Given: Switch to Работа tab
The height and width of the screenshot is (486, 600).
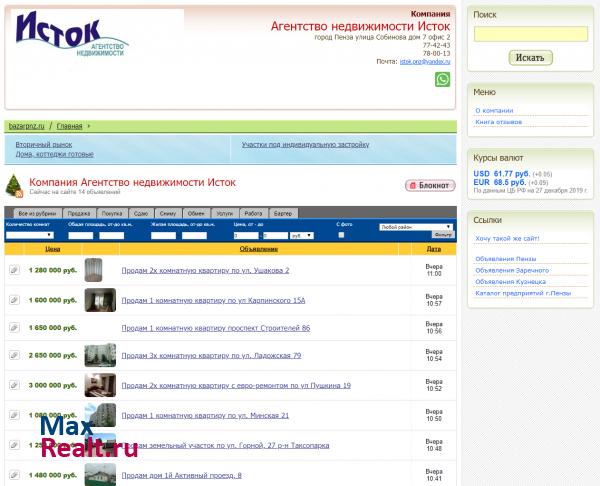Looking at the screenshot, I should pos(253,213).
